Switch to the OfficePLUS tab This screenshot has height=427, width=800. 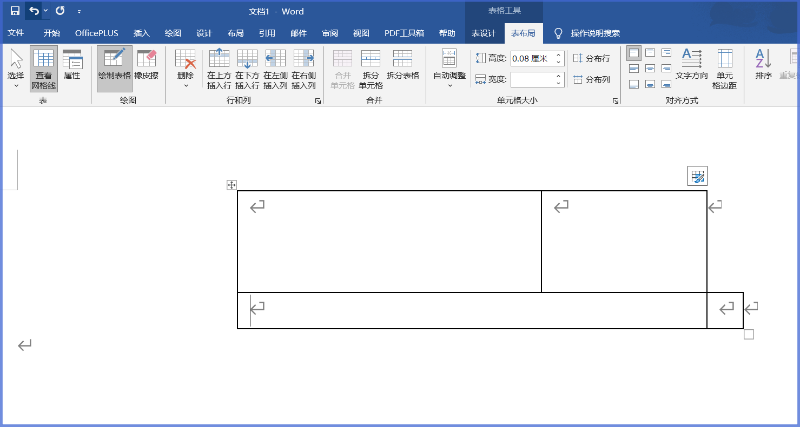pos(96,33)
